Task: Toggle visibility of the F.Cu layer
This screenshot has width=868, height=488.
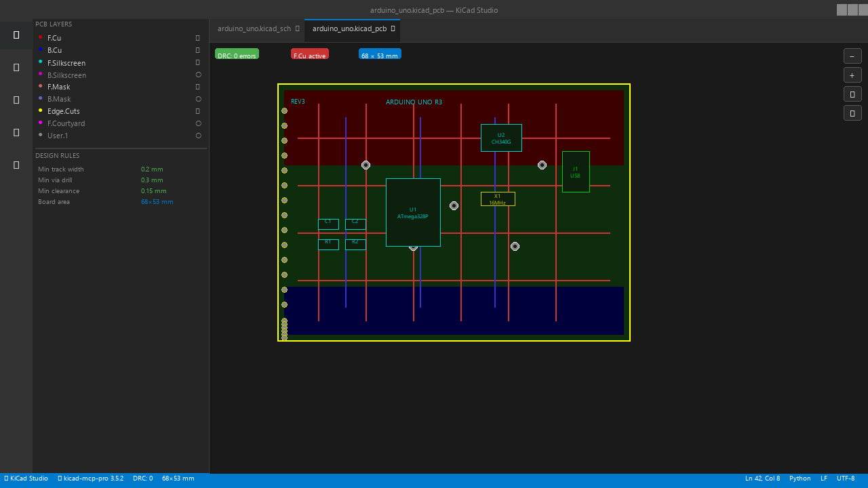Action: (x=198, y=38)
